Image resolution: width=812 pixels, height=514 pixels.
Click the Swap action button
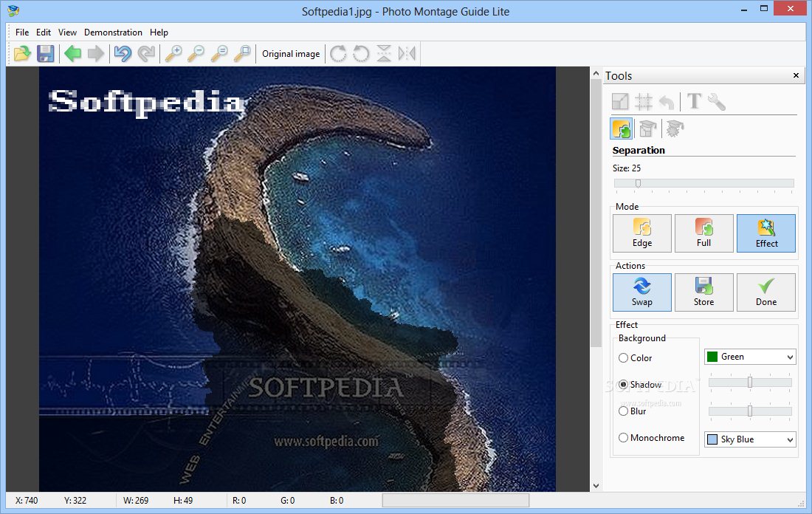(642, 292)
